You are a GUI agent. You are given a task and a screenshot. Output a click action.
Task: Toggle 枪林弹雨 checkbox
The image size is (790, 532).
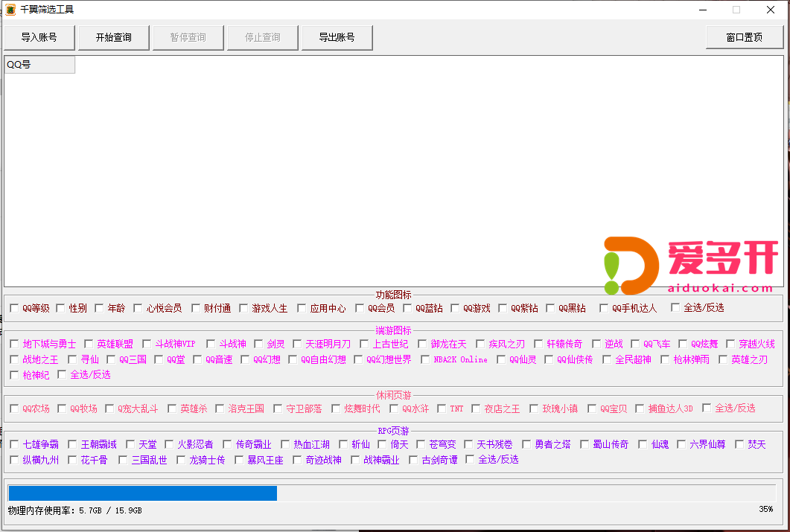tap(665, 359)
